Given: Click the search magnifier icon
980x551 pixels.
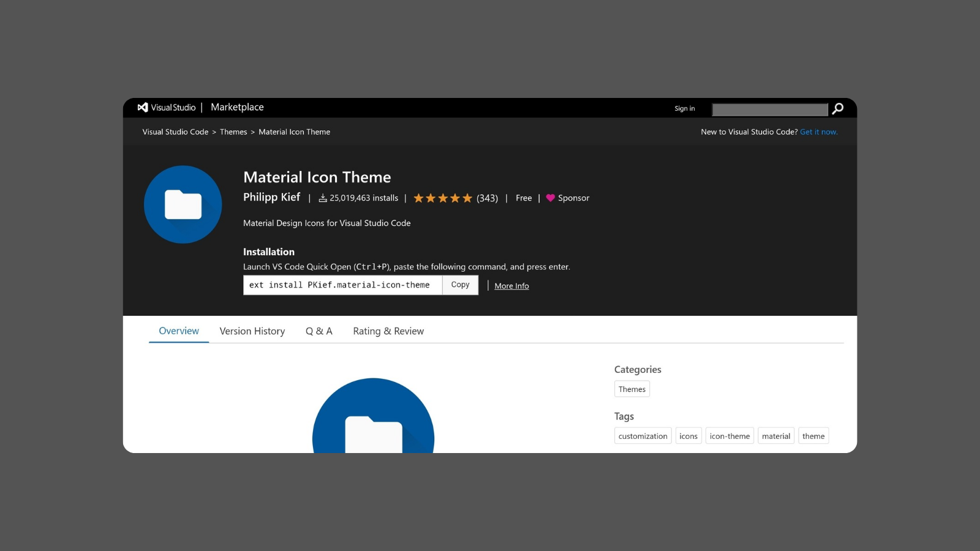Looking at the screenshot, I should point(838,108).
